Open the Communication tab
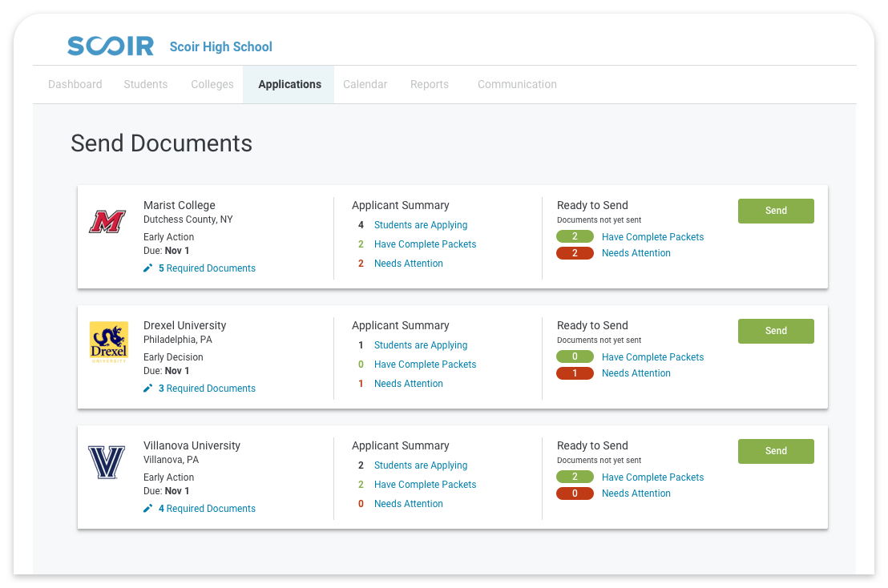The height and width of the screenshot is (588, 888). 517,84
